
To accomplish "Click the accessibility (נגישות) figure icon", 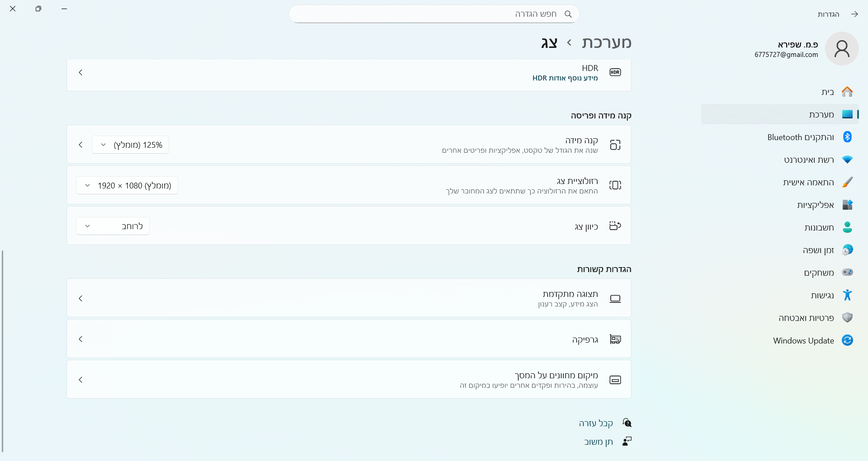I will pos(847,295).
